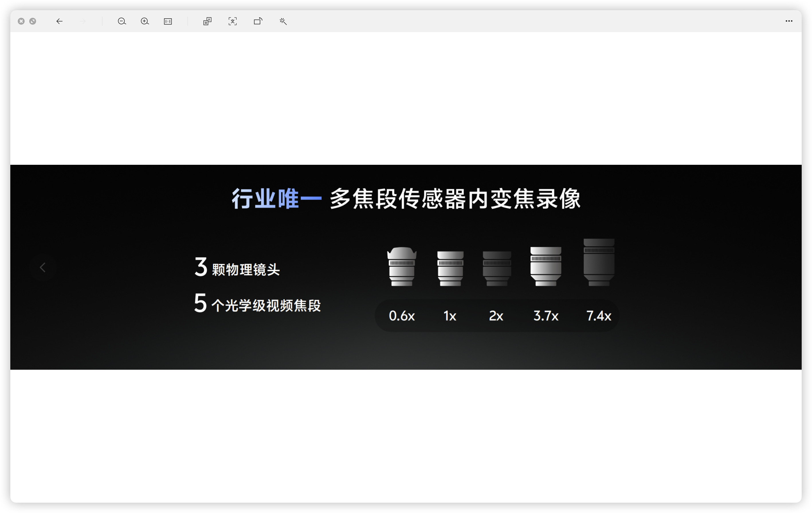
Task: Show previous image via left chevron
Action: click(x=42, y=267)
